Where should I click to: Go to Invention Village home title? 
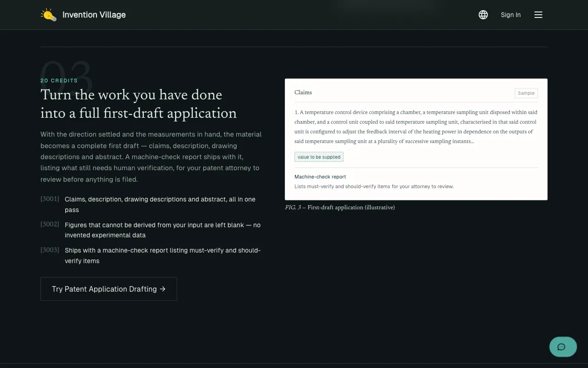coord(94,15)
